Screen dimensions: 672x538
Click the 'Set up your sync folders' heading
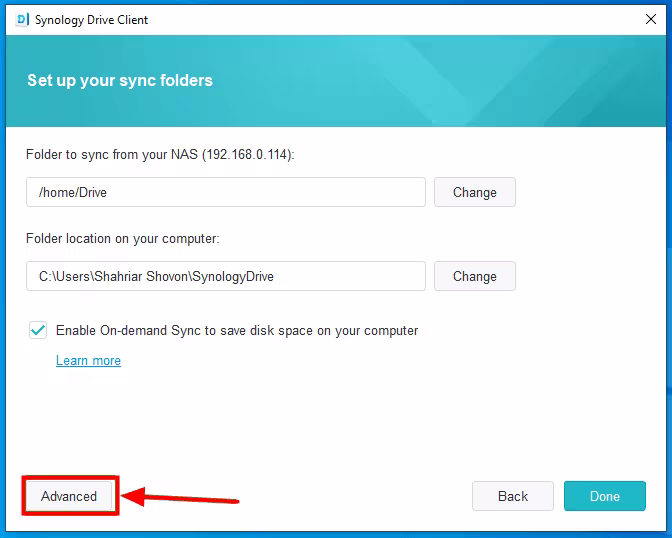pos(120,81)
